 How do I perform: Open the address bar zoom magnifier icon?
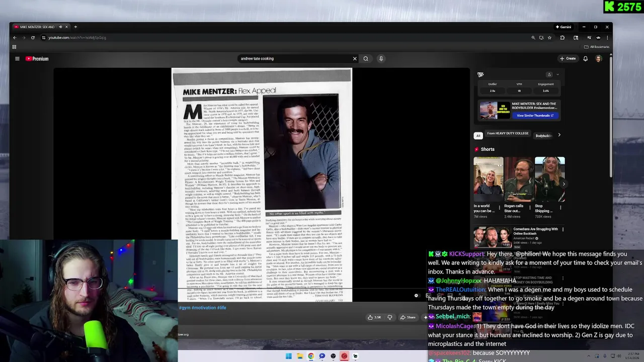click(533, 38)
